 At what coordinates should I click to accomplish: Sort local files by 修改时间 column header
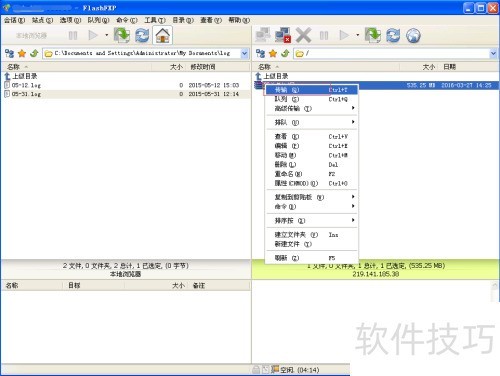click(x=219, y=67)
